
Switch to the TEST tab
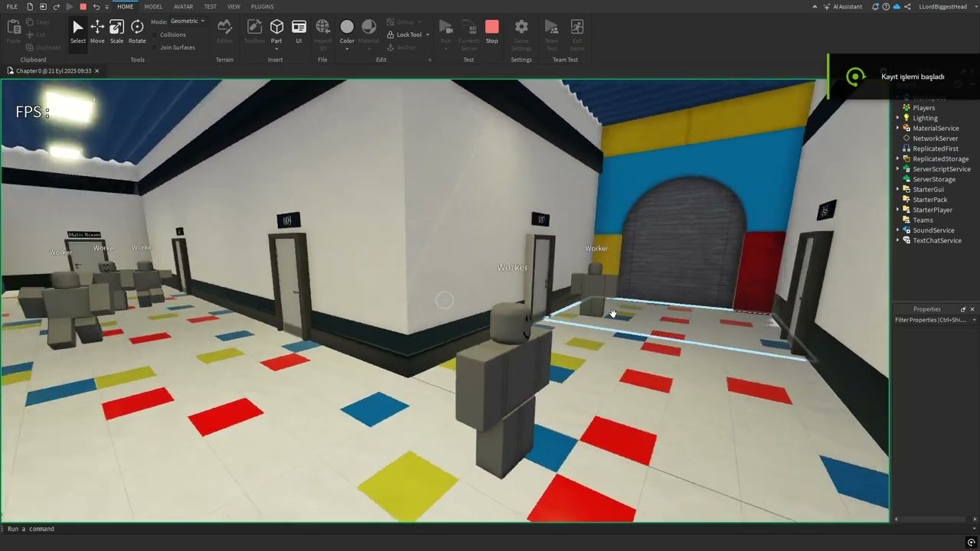click(x=210, y=6)
